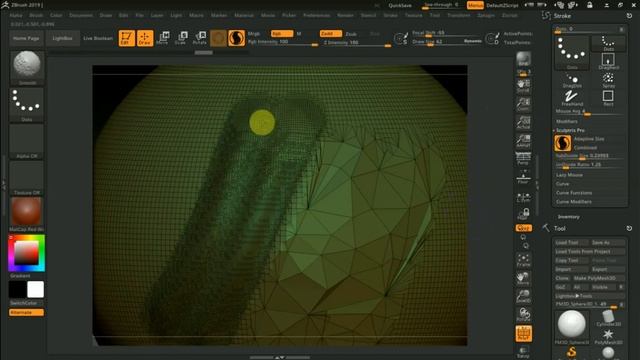The width and height of the screenshot is (640, 360).
Task: Click the Zoom canvas icon
Action: [x=523, y=104]
